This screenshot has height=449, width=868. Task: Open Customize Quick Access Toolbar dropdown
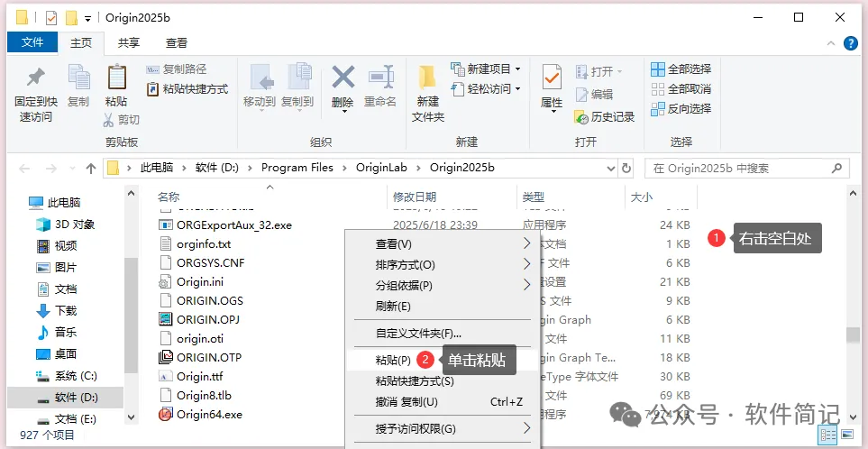pyautogui.click(x=87, y=19)
